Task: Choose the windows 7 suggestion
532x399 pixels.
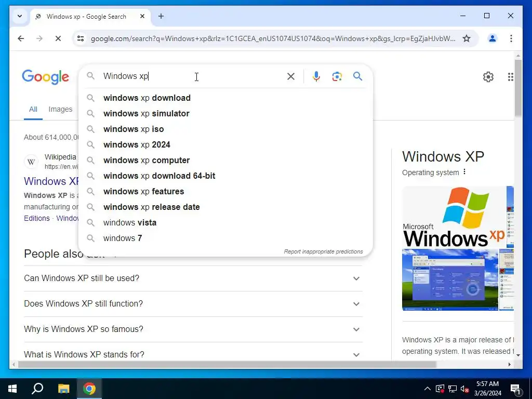Action: [225, 238]
